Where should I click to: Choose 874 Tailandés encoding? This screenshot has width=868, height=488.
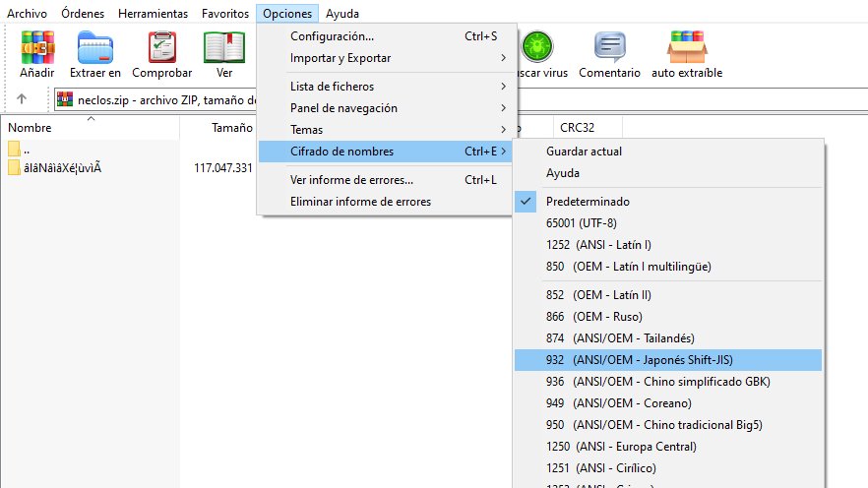[x=668, y=338]
